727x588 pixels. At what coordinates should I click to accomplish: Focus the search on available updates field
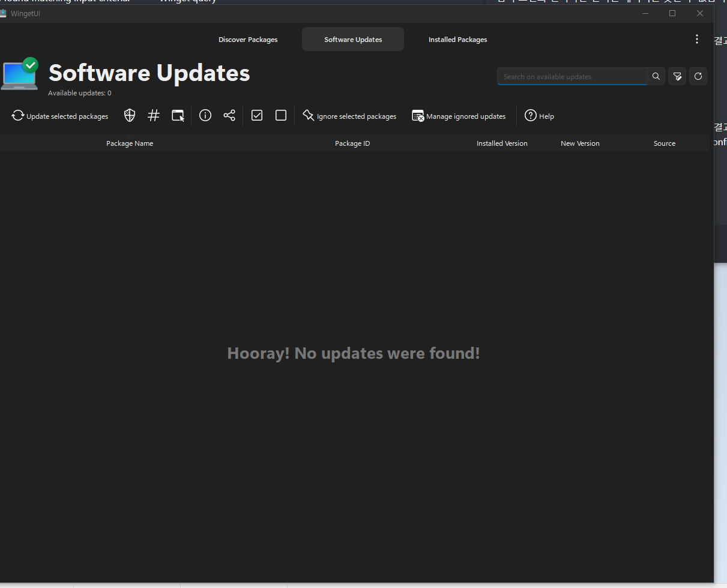coord(572,76)
